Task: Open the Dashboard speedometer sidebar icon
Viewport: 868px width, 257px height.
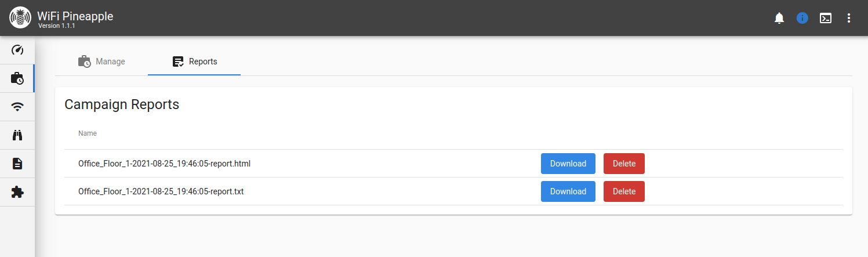Action: tap(17, 50)
